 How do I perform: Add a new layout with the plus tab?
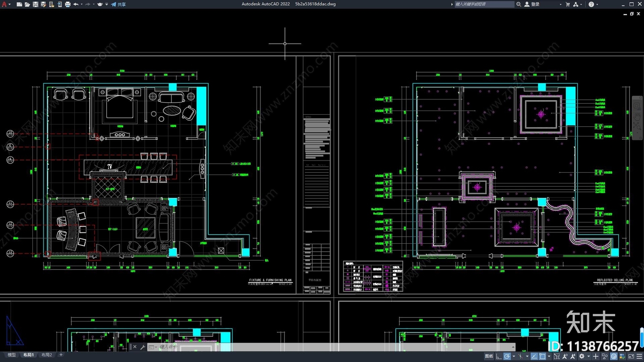[x=61, y=355]
